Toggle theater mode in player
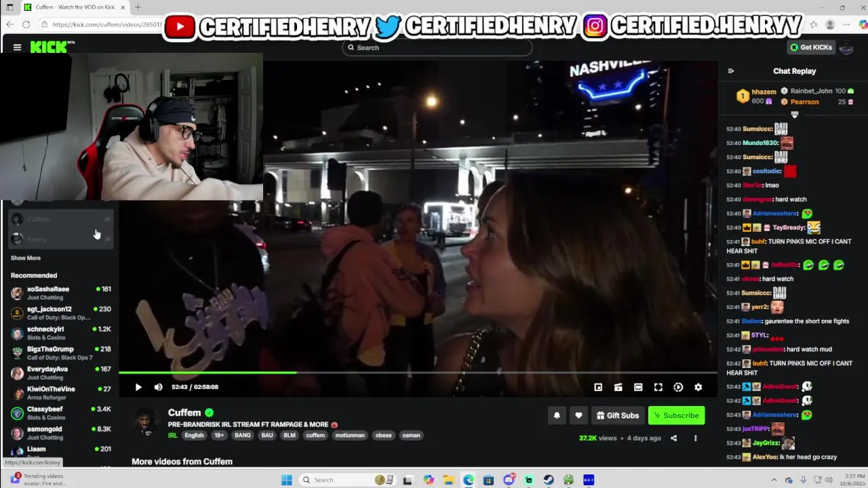868x488 pixels. (638, 387)
